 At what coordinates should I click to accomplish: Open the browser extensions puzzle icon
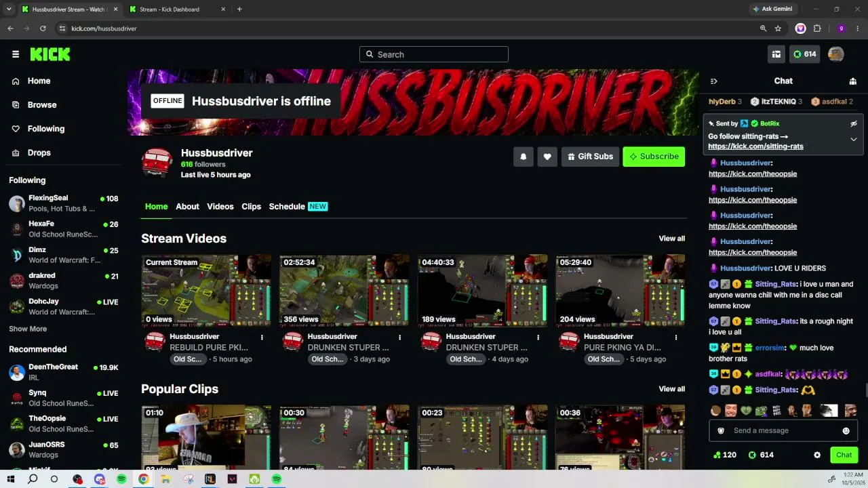click(816, 28)
